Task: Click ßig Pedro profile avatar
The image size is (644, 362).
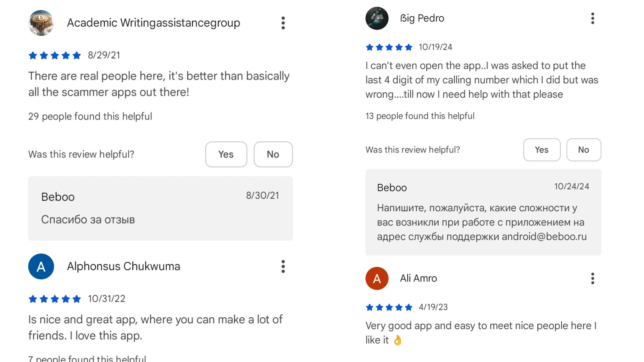Action: click(377, 18)
